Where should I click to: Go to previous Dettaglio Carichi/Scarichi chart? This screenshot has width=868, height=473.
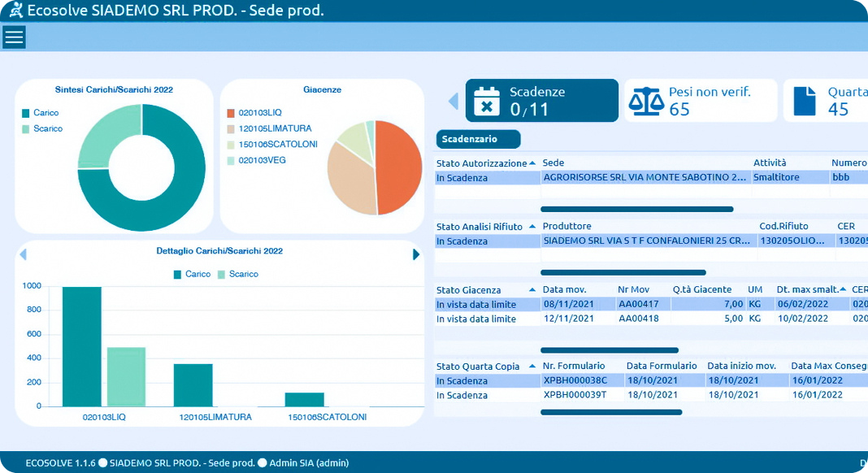coord(23,254)
